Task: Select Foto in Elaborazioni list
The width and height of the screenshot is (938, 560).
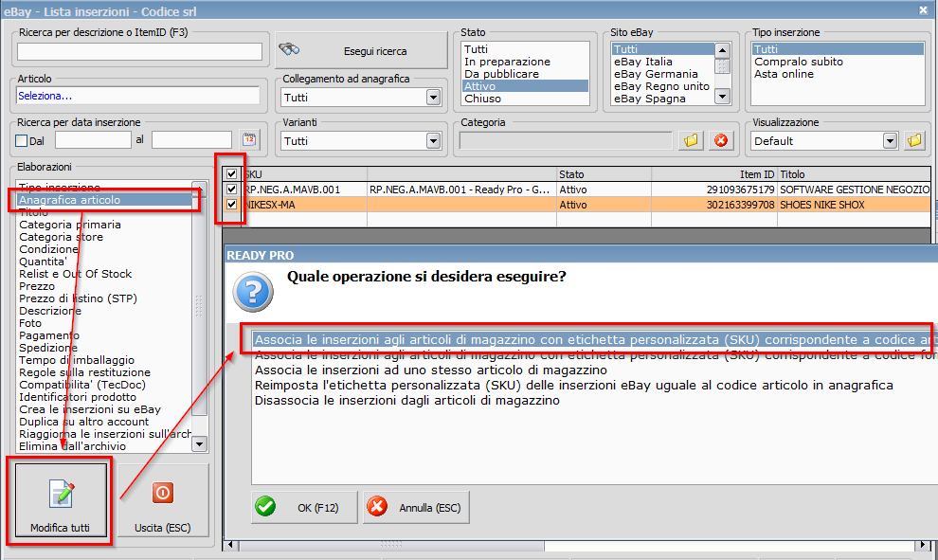Action: (x=104, y=323)
